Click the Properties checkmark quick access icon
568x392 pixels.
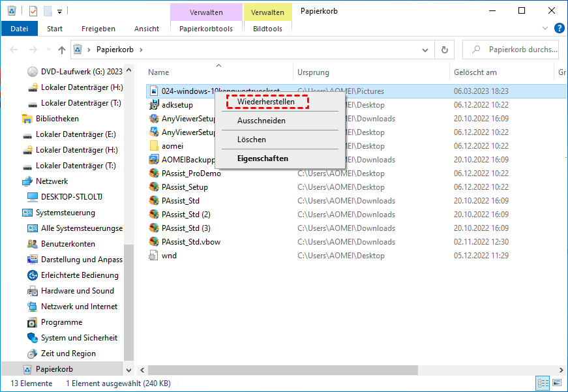coord(33,11)
